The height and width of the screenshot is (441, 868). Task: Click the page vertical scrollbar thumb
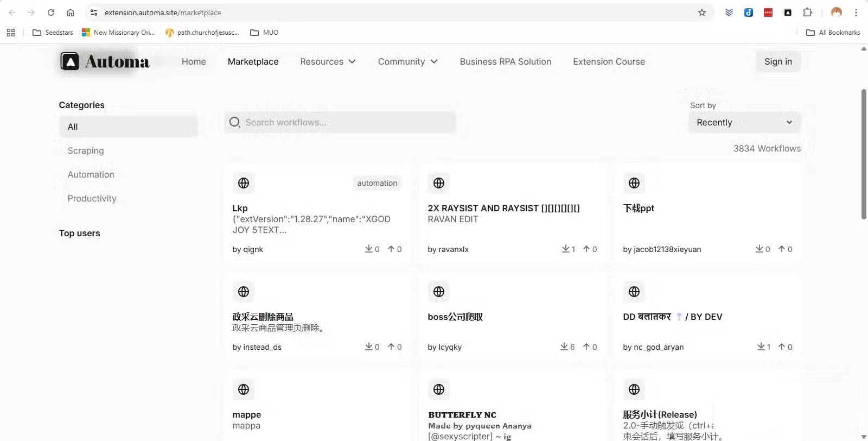click(864, 154)
